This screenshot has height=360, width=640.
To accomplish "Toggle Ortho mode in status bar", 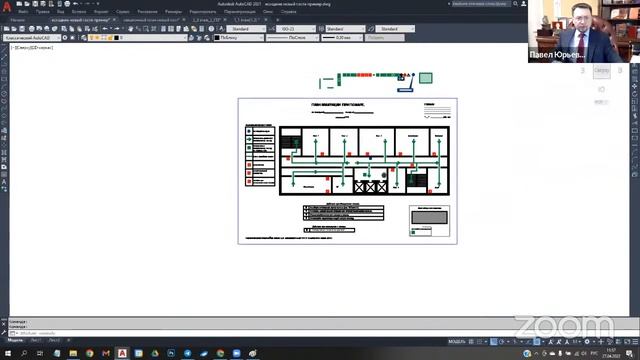I will [x=494, y=342].
